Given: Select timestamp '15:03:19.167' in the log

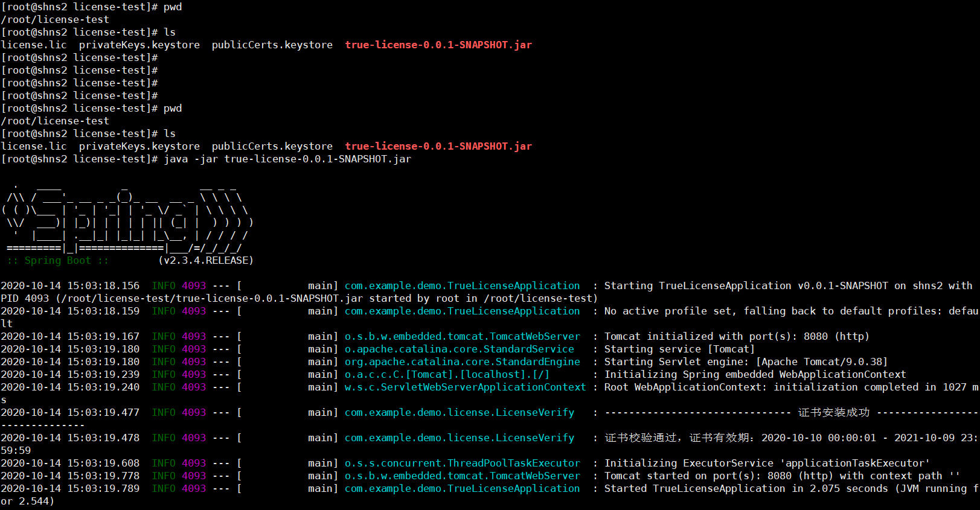Looking at the screenshot, I should [x=103, y=337].
